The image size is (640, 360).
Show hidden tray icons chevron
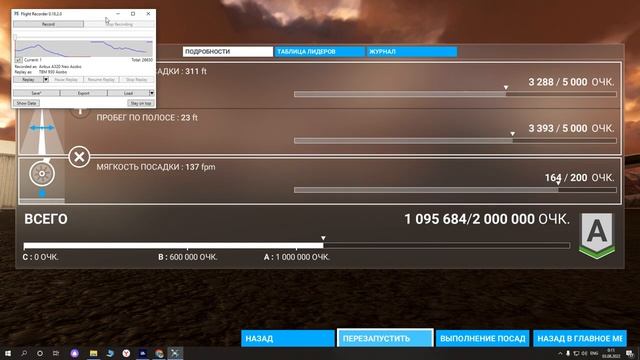[x=560, y=353]
